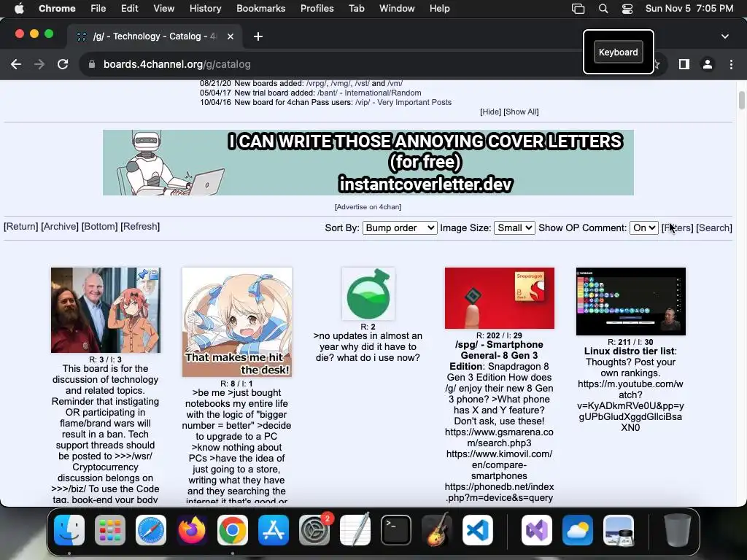Image resolution: width=747 pixels, height=560 pixels.
Task: Open Launchpad from the dock
Action: click(x=110, y=530)
